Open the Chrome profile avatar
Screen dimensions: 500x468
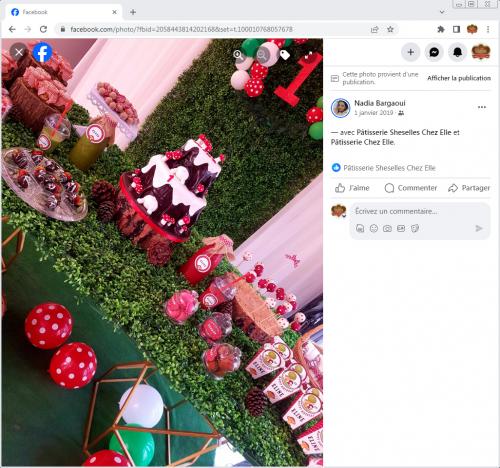pos(472,29)
